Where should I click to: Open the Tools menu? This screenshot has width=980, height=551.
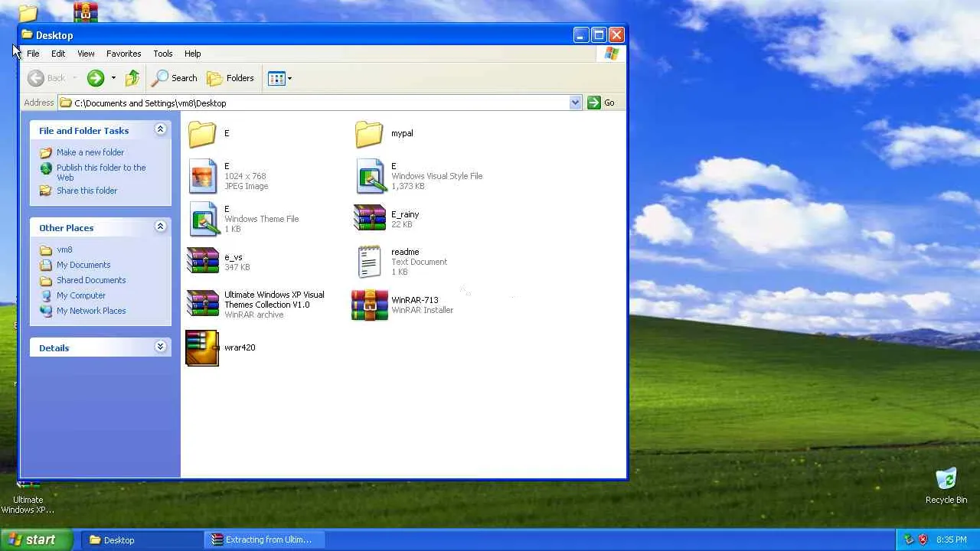[162, 54]
